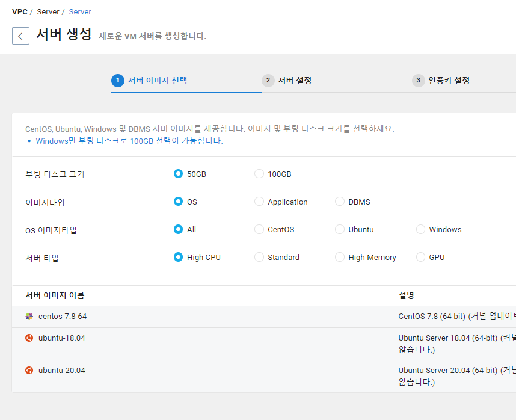Select the ubuntu-20.04 image row
The image size is (516, 420).
[x=264, y=376]
